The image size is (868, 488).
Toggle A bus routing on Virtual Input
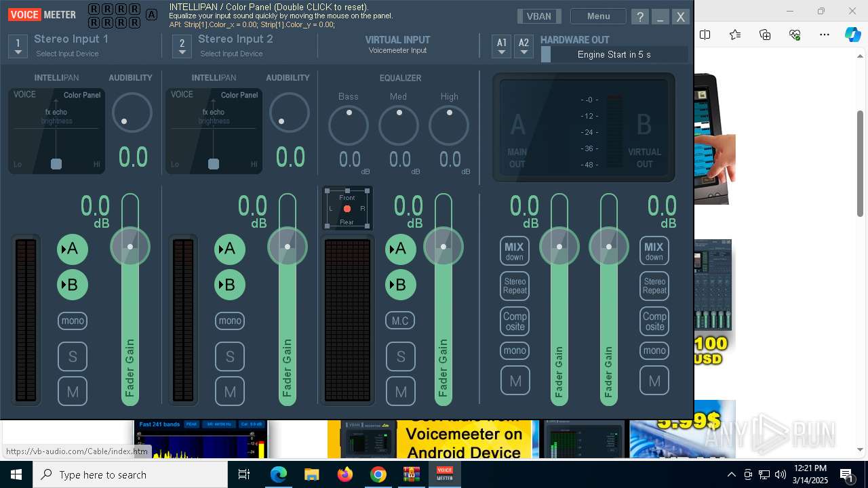point(401,249)
